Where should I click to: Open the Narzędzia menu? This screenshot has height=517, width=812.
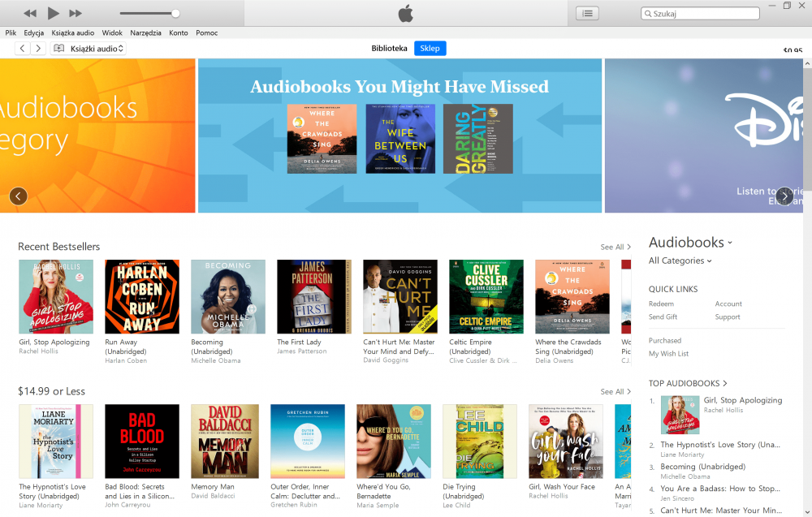point(145,32)
